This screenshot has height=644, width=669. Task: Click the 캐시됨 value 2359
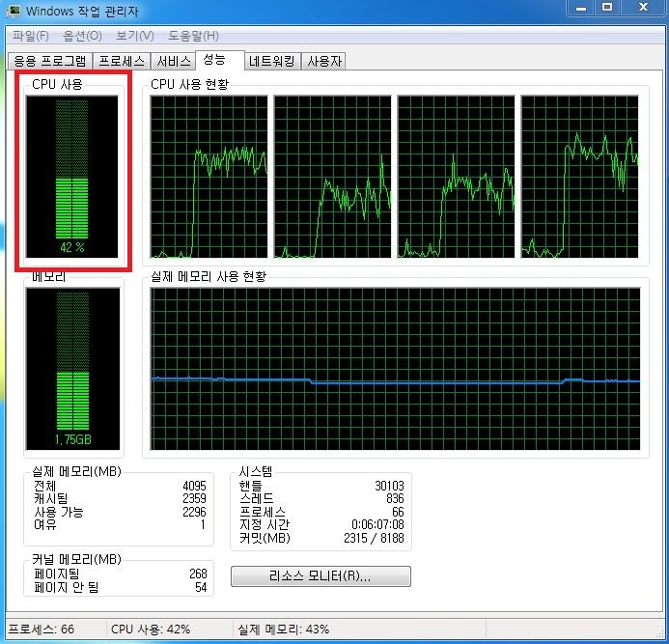click(194, 498)
